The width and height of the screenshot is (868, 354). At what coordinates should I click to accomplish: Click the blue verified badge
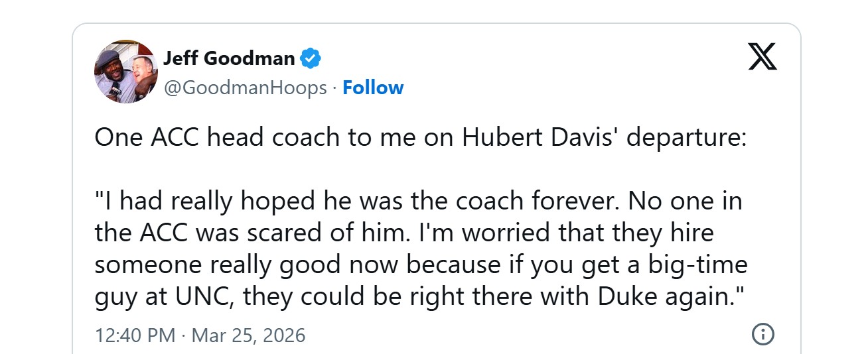(x=311, y=58)
